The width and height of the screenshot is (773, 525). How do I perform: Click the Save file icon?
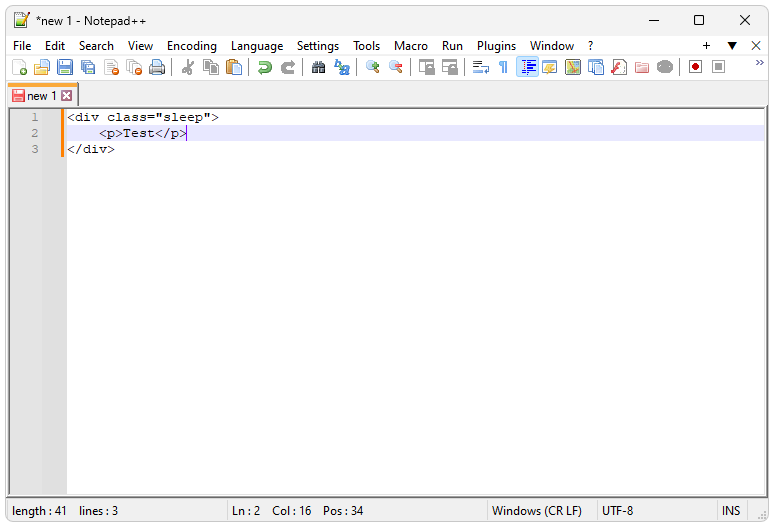pyautogui.click(x=65, y=67)
